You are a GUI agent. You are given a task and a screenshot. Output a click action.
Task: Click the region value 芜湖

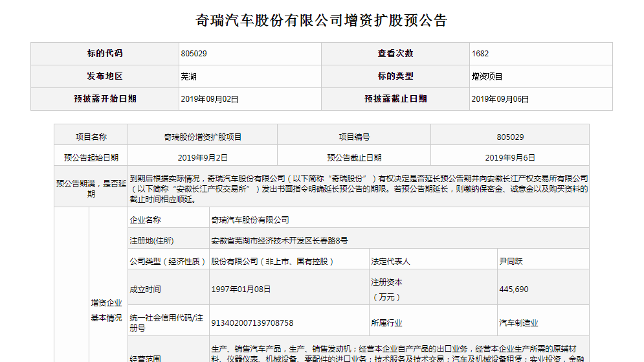click(188, 77)
